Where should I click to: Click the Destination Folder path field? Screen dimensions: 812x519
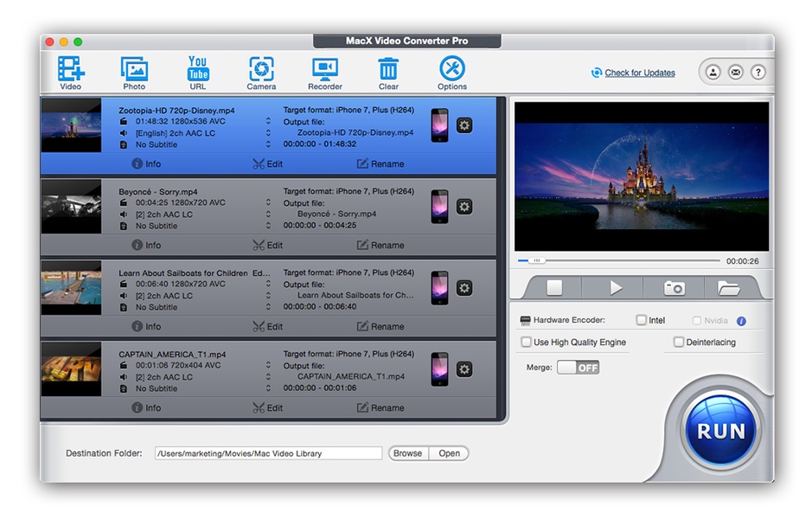(x=268, y=453)
